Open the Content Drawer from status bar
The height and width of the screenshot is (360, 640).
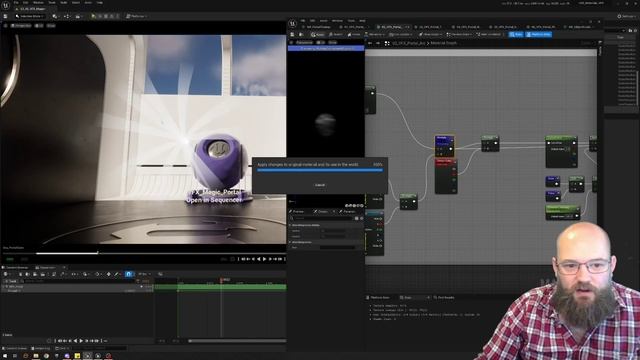point(15,348)
